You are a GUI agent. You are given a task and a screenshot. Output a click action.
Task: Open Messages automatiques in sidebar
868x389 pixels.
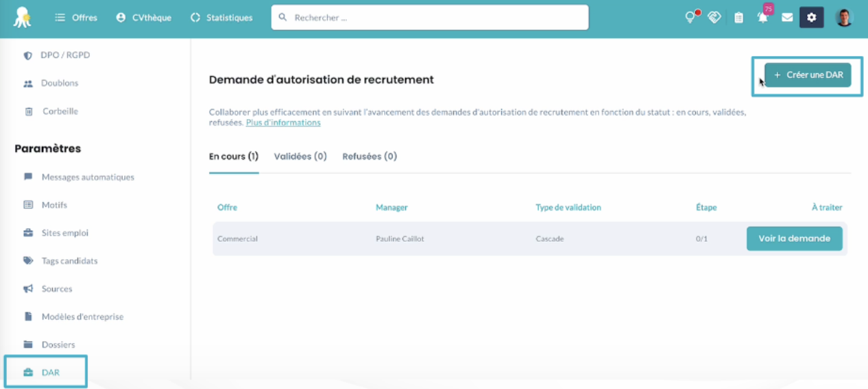[x=88, y=177]
